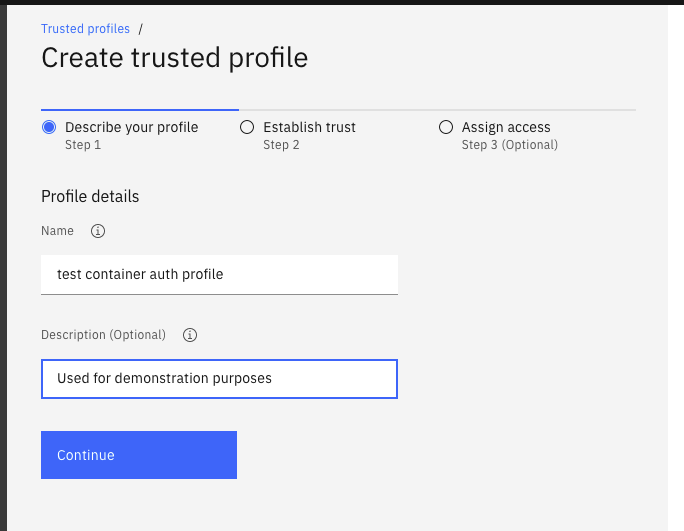Select the Describe your profile step circle

tap(49, 127)
